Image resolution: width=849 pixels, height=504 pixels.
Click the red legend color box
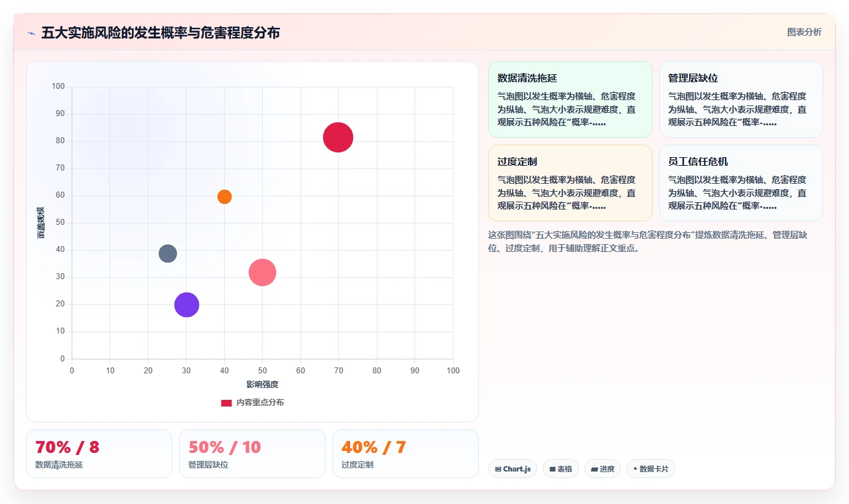click(x=226, y=403)
